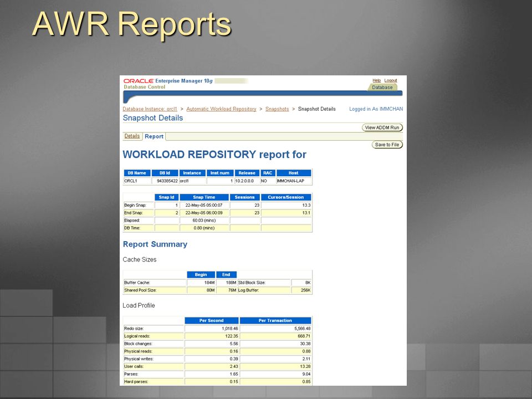
Task: Select the Database tab
Action: click(382, 87)
